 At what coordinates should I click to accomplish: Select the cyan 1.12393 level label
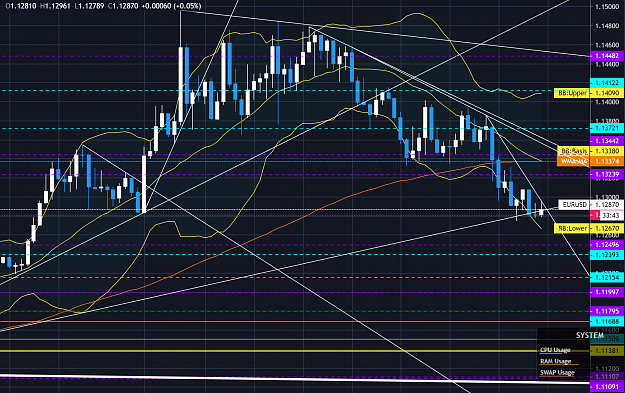click(x=607, y=254)
